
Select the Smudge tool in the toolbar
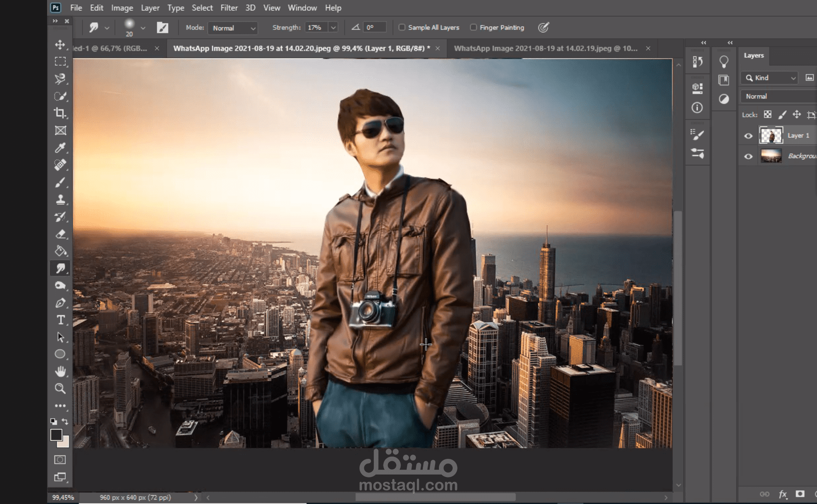pyautogui.click(x=60, y=268)
